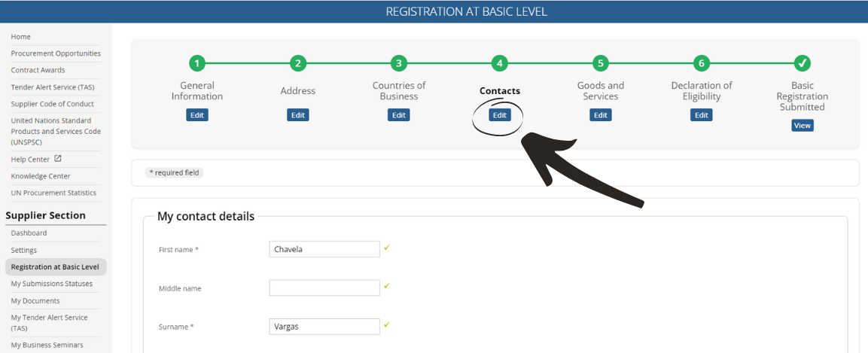Select step 5 circle Goods and Services
Image resolution: width=868 pixels, height=353 pixels.
coord(601,64)
